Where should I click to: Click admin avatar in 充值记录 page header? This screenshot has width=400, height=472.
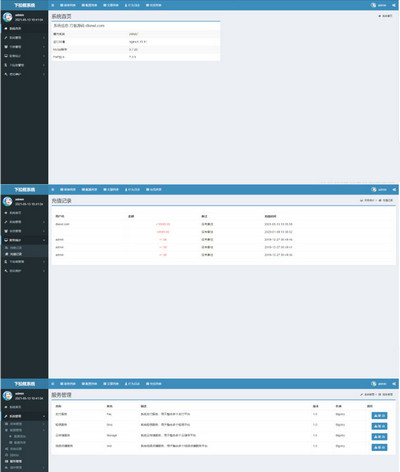pos(374,189)
